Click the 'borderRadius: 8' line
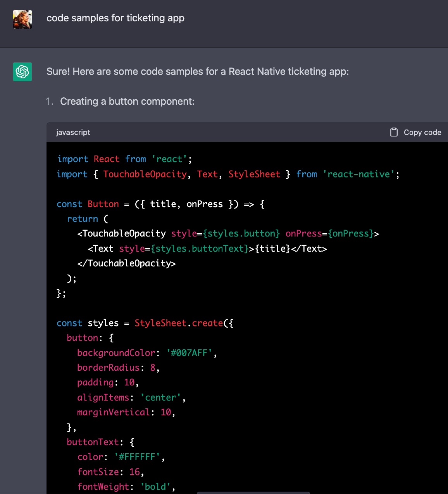This screenshot has height=494, width=448. [x=119, y=368]
